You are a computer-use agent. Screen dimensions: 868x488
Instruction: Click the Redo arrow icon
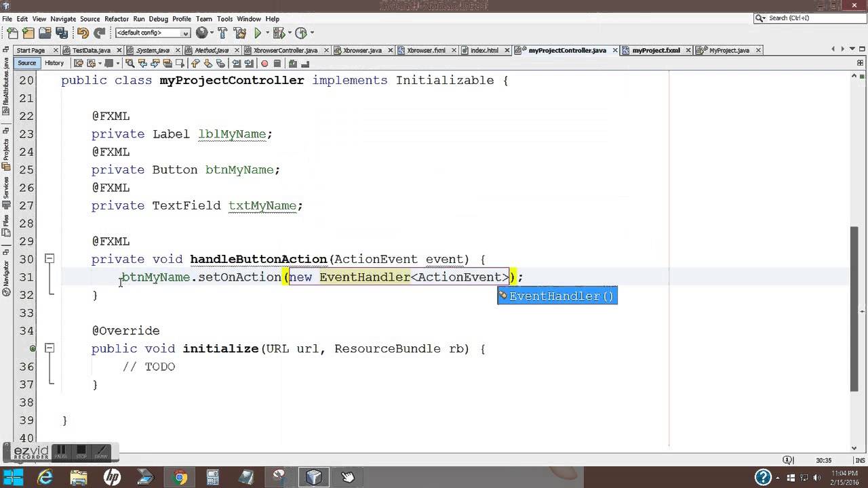(100, 33)
